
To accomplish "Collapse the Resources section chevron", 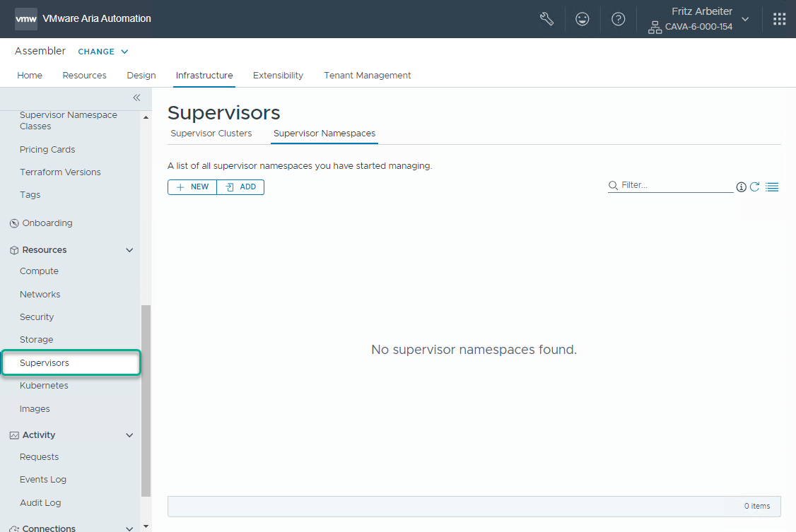I will click(x=129, y=250).
